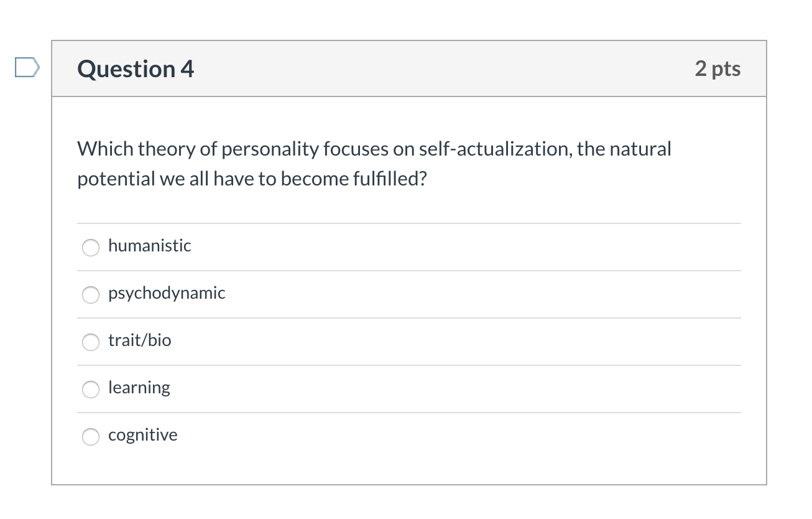
Task: Click the 2 pts point value
Action: (717, 68)
